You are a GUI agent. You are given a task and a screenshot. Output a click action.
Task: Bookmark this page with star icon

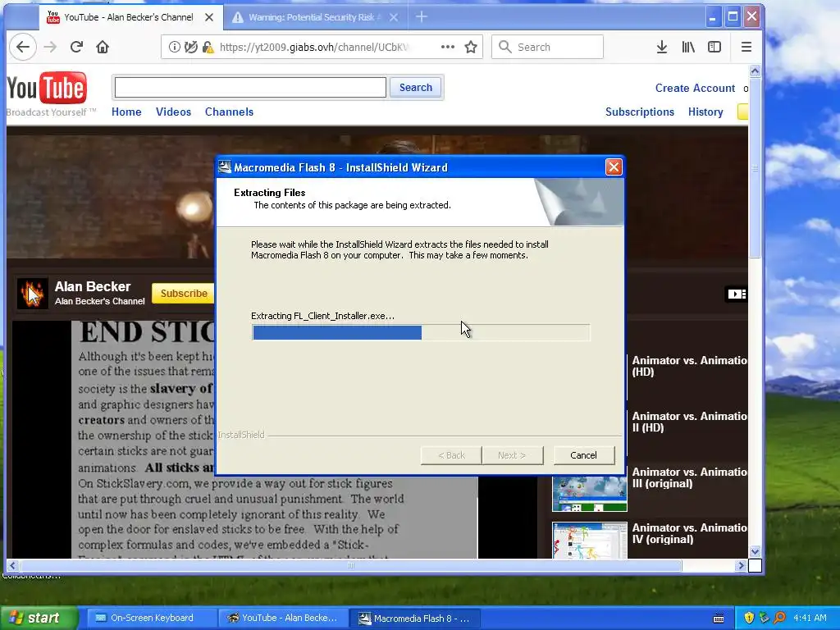[x=471, y=47]
